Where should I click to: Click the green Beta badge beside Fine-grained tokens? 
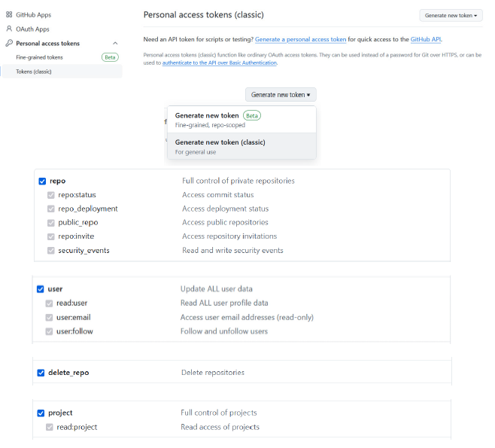coord(110,57)
